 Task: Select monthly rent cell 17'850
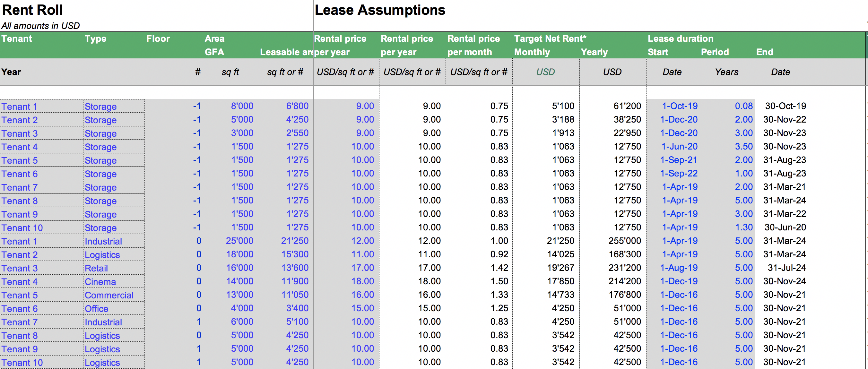point(561,281)
